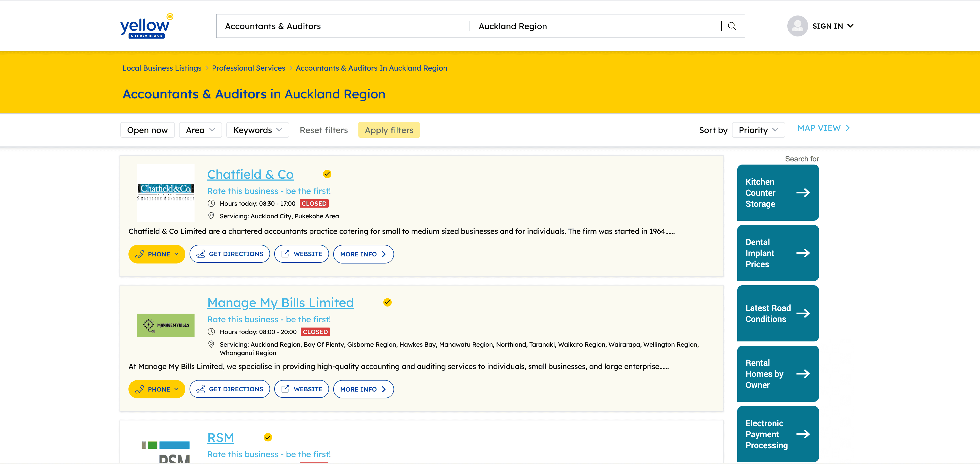Open Kitchen Counter Storage search card
Image resolution: width=980 pixels, height=464 pixels.
coord(778,193)
